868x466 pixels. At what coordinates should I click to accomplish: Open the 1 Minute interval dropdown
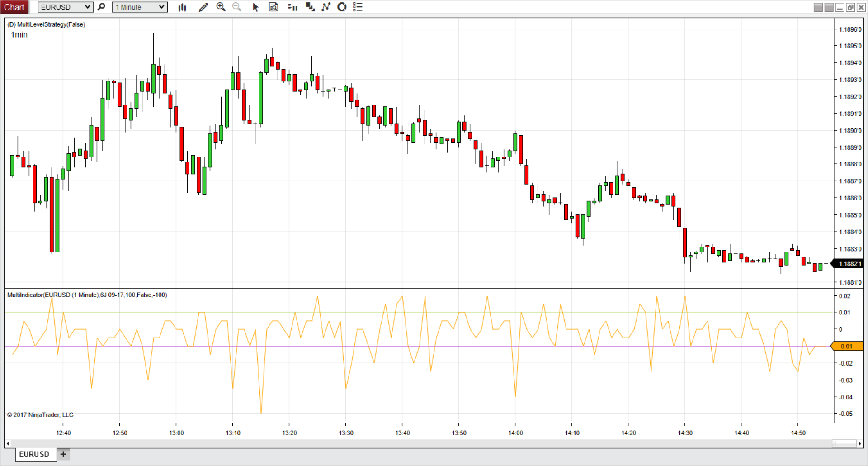click(136, 7)
